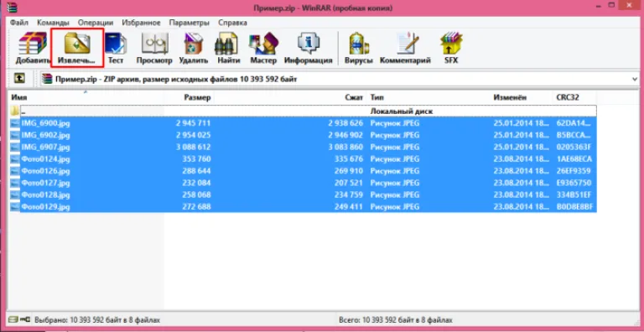Click the Извлечь (Extract) toolbar icon

tap(77, 49)
